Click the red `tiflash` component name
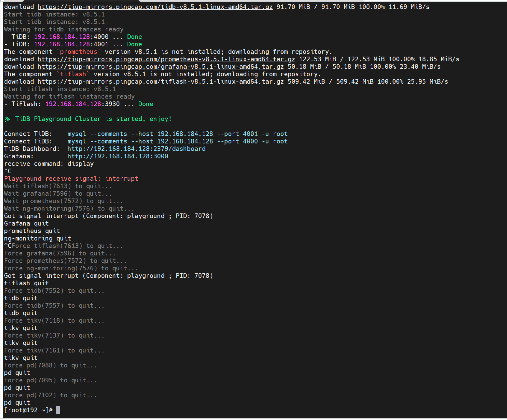Image resolution: width=507 pixels, height=420 pixels. (x=73, y=74)
